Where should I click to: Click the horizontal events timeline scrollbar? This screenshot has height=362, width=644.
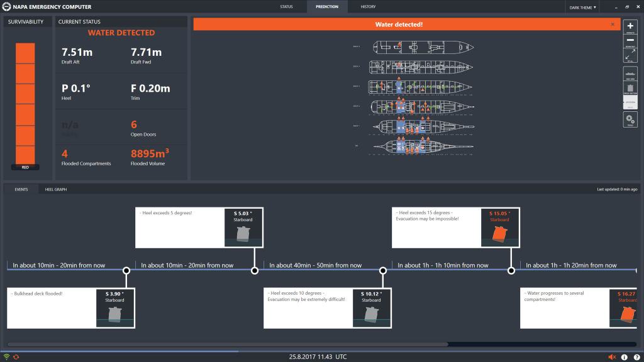228,344
